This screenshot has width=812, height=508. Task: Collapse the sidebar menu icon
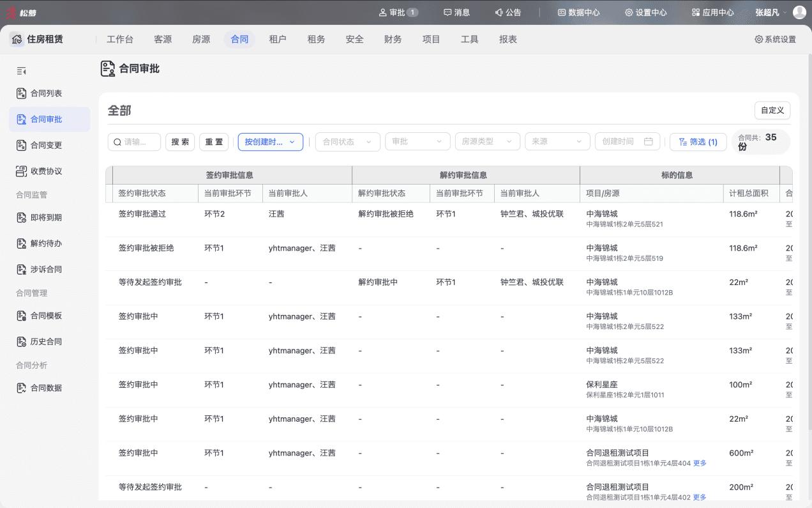tap(21, 71)
